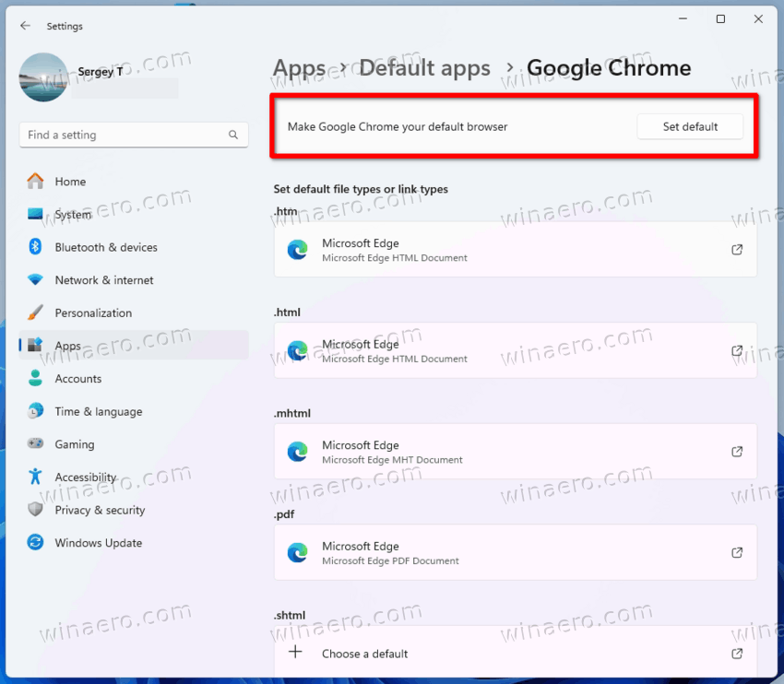Click the Time & language globe icon

(35, 411)
